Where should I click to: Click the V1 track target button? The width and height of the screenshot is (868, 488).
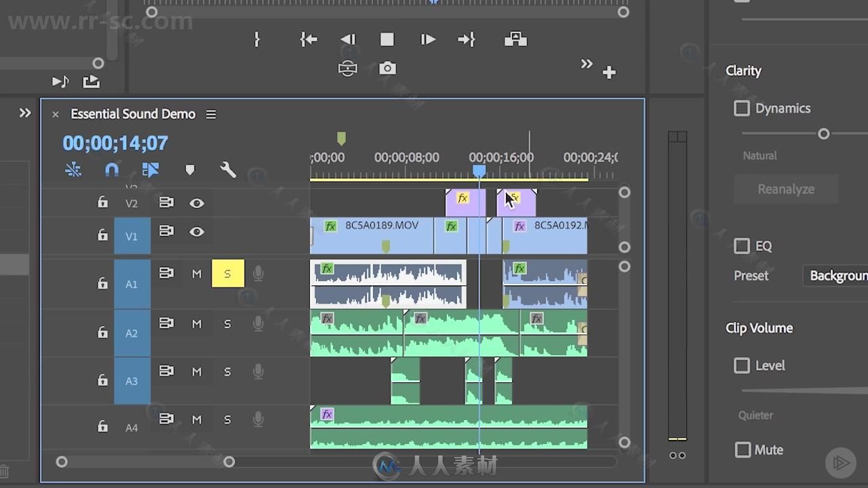coord(132,236)
